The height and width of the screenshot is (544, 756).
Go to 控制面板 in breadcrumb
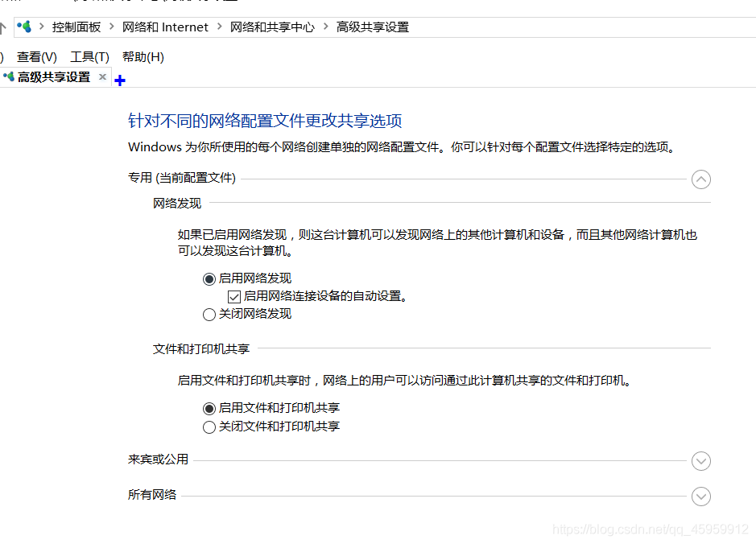[x=76, y=27]
